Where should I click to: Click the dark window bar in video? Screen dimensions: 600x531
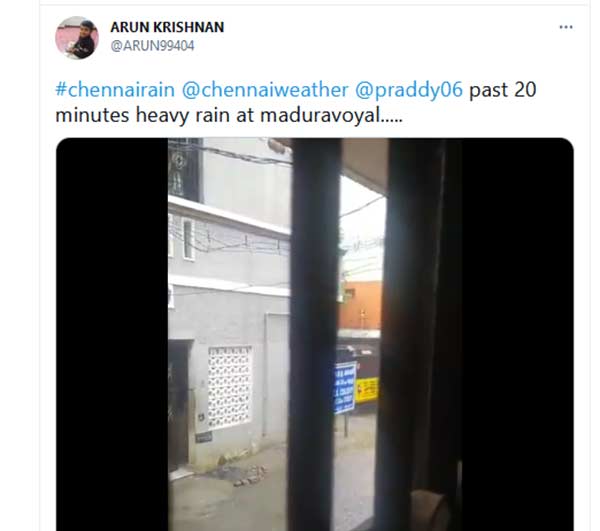[315, 334]
